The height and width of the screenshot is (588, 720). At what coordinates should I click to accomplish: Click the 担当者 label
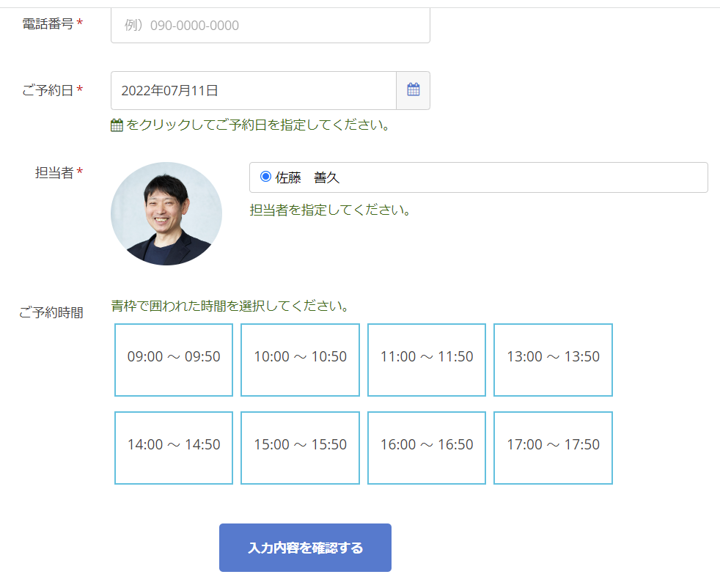pyautogui.click(x=54, y=172)
